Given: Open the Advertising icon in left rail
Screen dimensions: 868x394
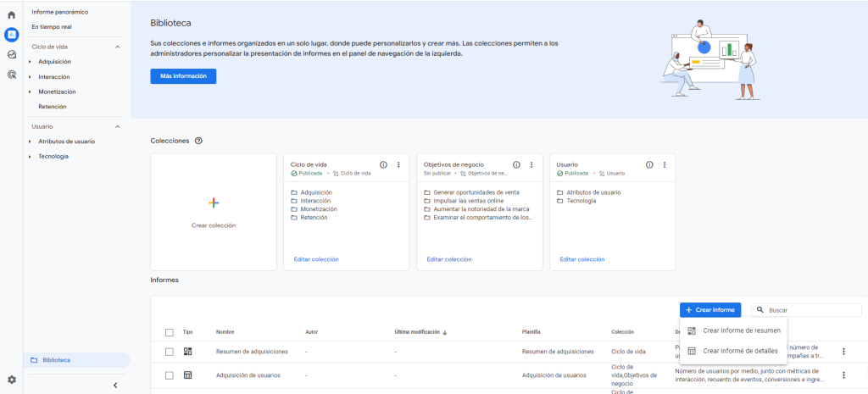Looking at the screenshot, I should coord(11,75).
